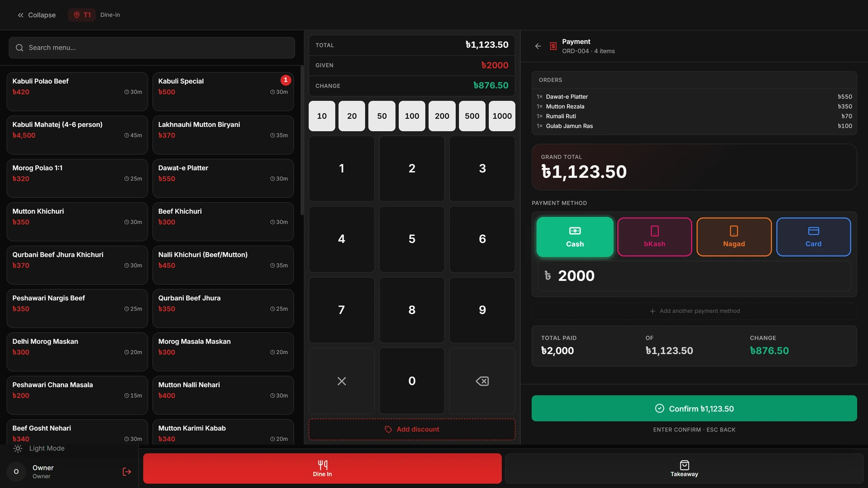Select bKash payment method

click(655, 237)
